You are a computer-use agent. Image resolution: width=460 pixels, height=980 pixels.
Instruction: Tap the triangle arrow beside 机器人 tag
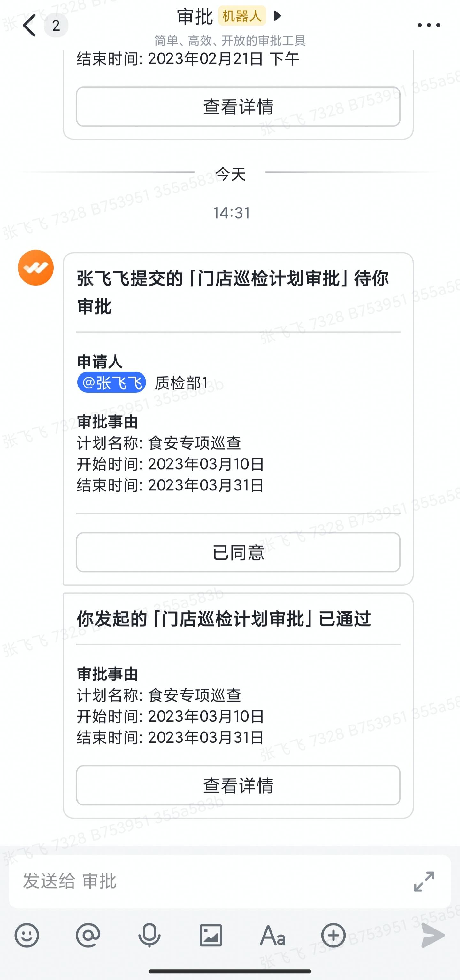(278, 16)
